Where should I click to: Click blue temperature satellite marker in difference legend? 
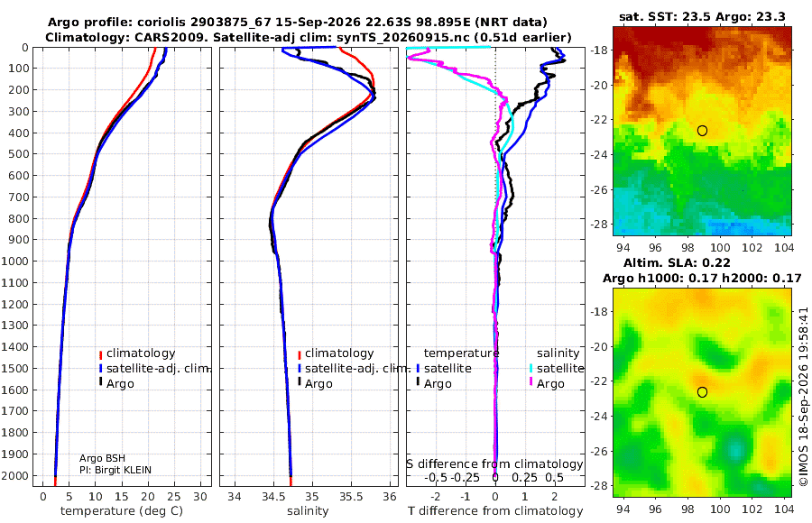click(418, 369)
